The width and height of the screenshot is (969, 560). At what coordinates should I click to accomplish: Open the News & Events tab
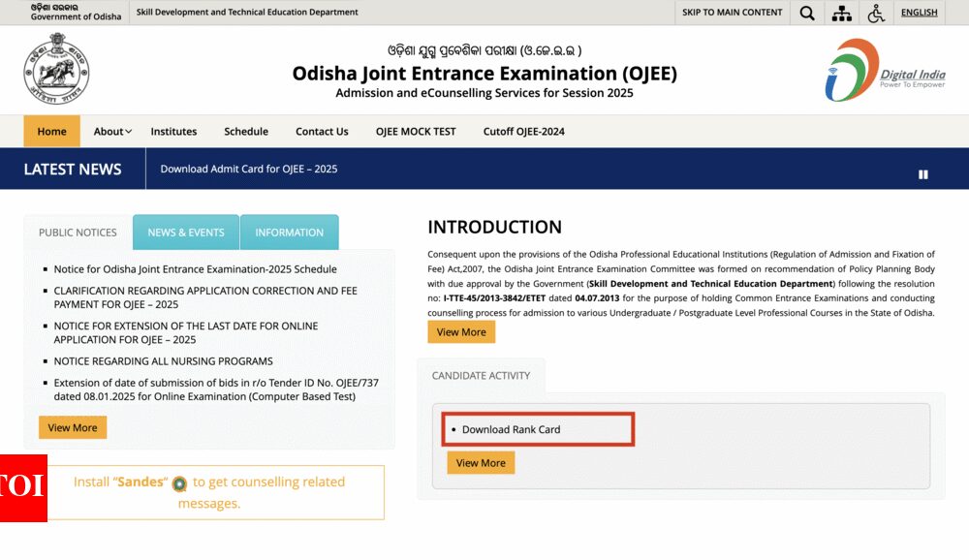(186, 233)
